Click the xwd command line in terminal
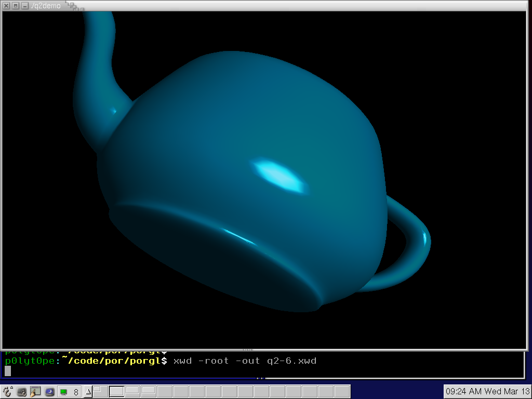 tap(244, 361)
